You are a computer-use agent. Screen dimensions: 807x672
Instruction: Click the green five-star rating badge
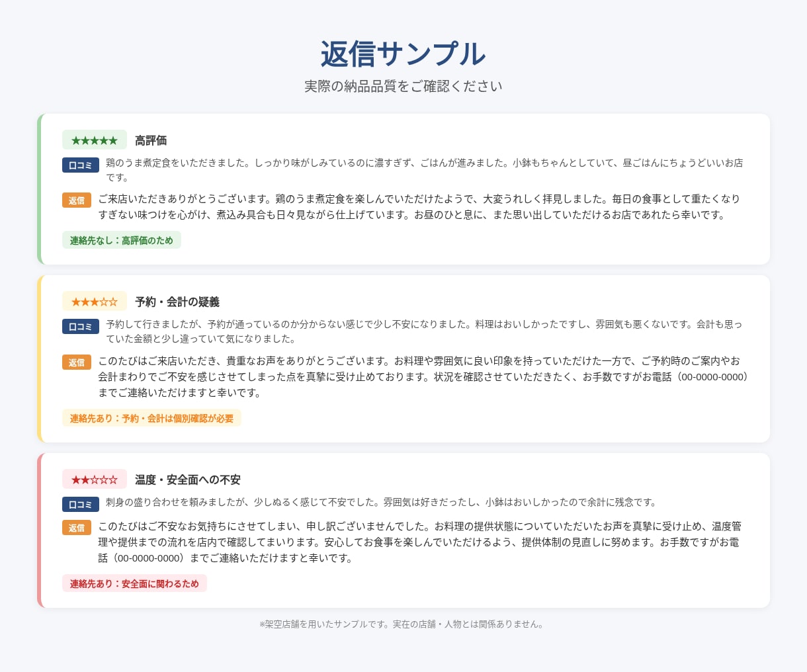point(95,140)
